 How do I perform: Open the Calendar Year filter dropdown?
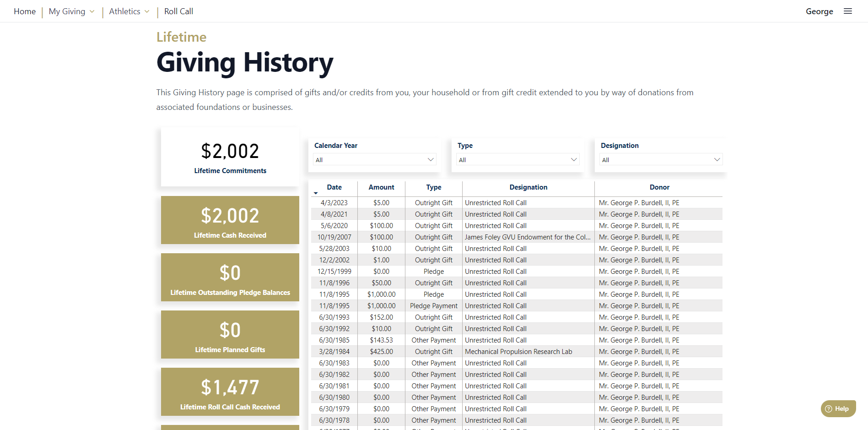tap(374, 160)
